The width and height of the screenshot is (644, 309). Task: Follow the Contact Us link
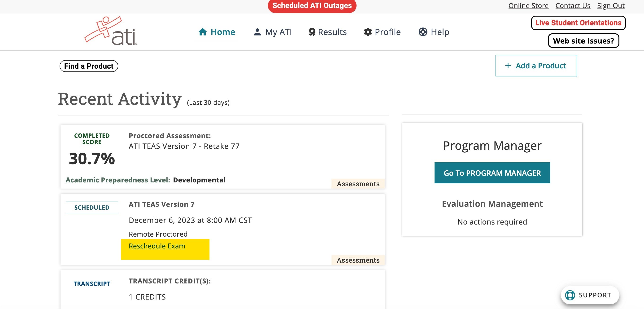click(x=573, y=5)
